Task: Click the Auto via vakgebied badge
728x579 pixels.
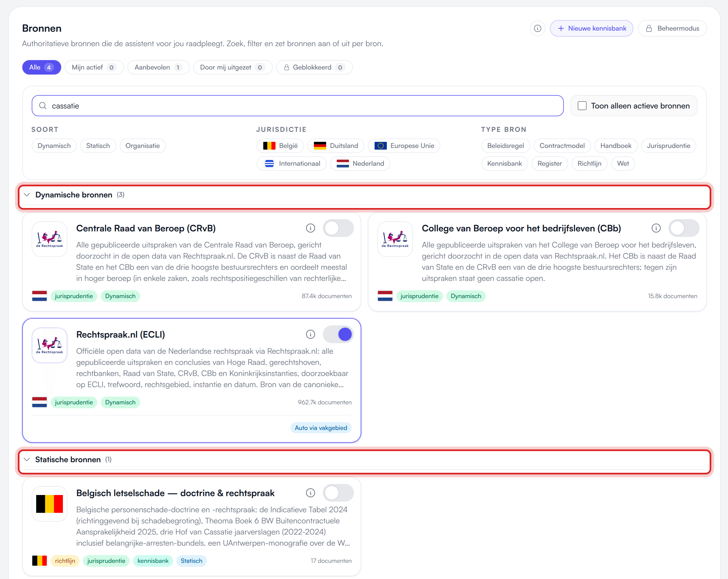Action: tap(321, 428)
